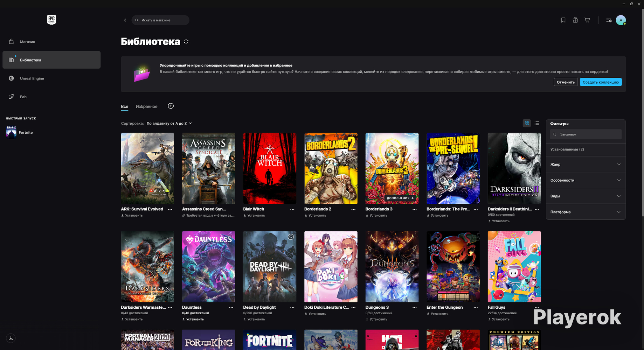The image size is (644, 350).
Task: Open options menu for Dungeons 3
Action: (415, 307)
